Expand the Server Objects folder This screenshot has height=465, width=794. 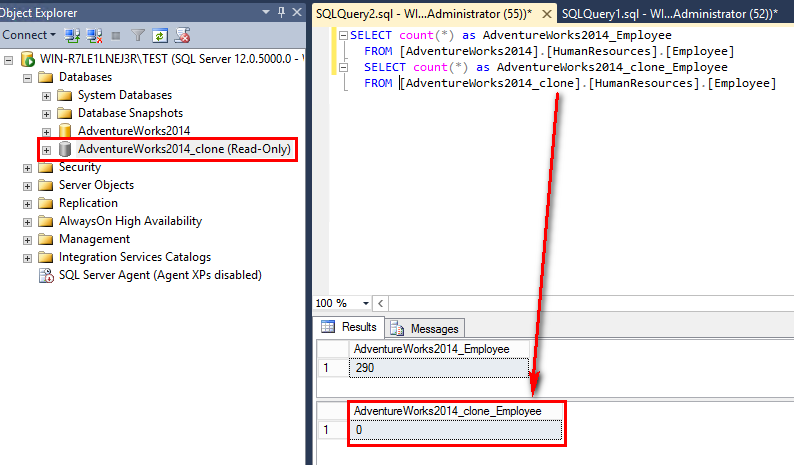[27, 186]
